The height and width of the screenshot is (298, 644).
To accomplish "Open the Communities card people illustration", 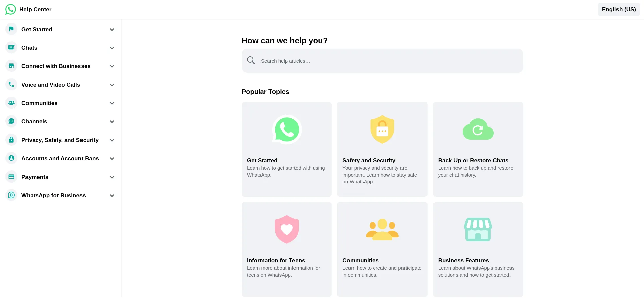I will pyautogui.click(x=382, y=230).
